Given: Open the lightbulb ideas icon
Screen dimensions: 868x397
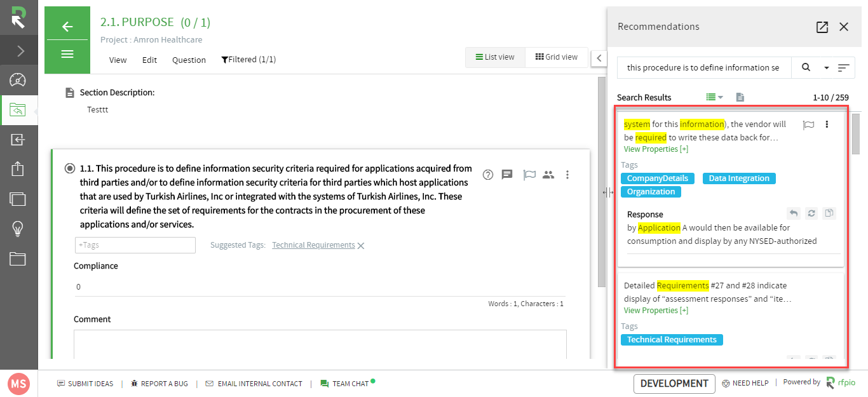Looking at the screenshot, I should 18,229.
